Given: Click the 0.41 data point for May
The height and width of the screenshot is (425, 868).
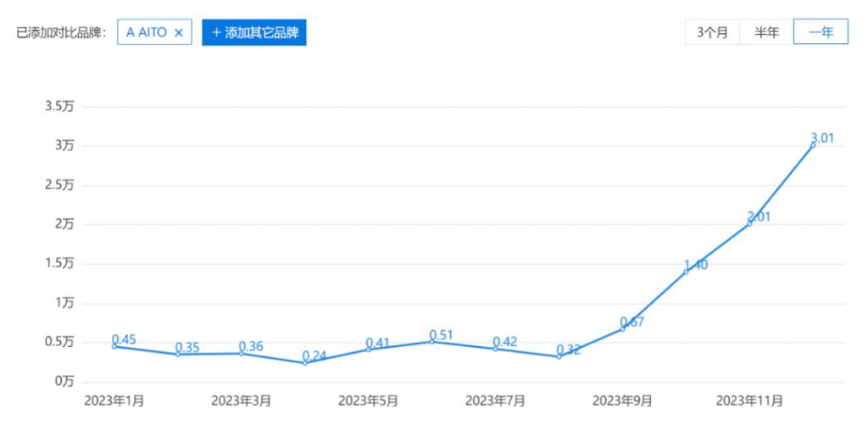Looking at the screenshot, I should pos(369,349).
